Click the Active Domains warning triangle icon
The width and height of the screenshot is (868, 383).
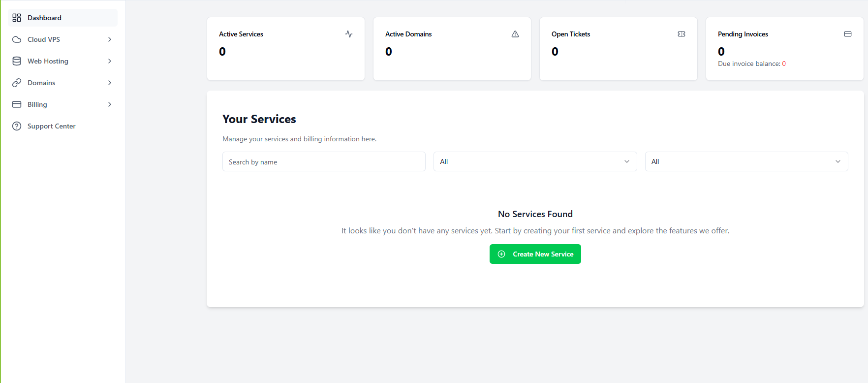pos(515,34)
